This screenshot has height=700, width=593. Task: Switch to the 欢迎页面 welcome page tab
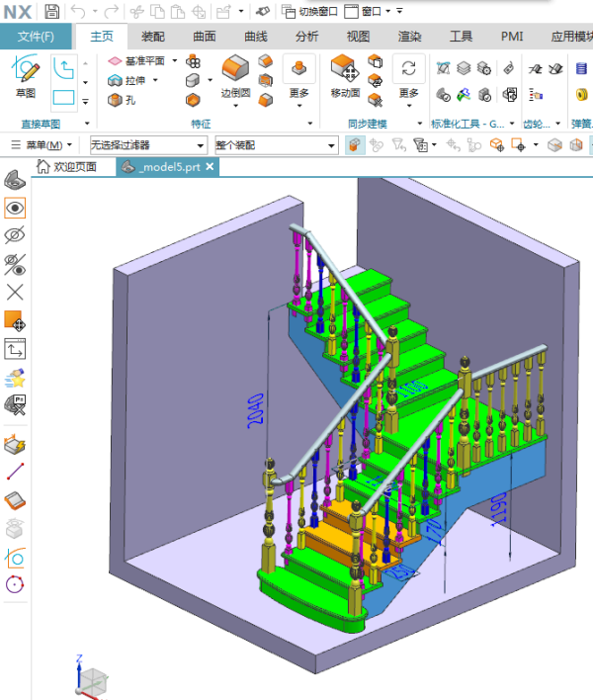click(x=73, y=167)
